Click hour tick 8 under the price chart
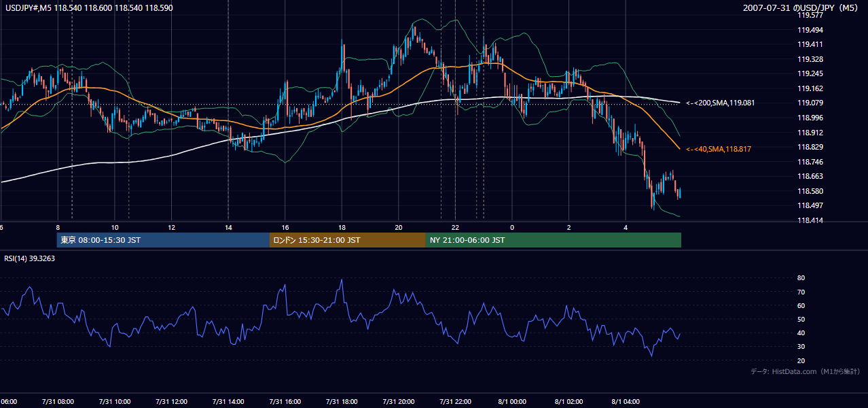Image resolution: width=868 pixels, height=408 pixels. [58, 227]
